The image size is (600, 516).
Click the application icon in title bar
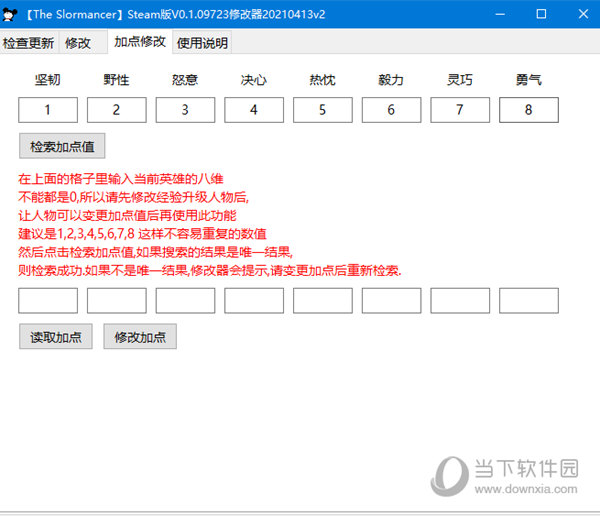(10, 15)
